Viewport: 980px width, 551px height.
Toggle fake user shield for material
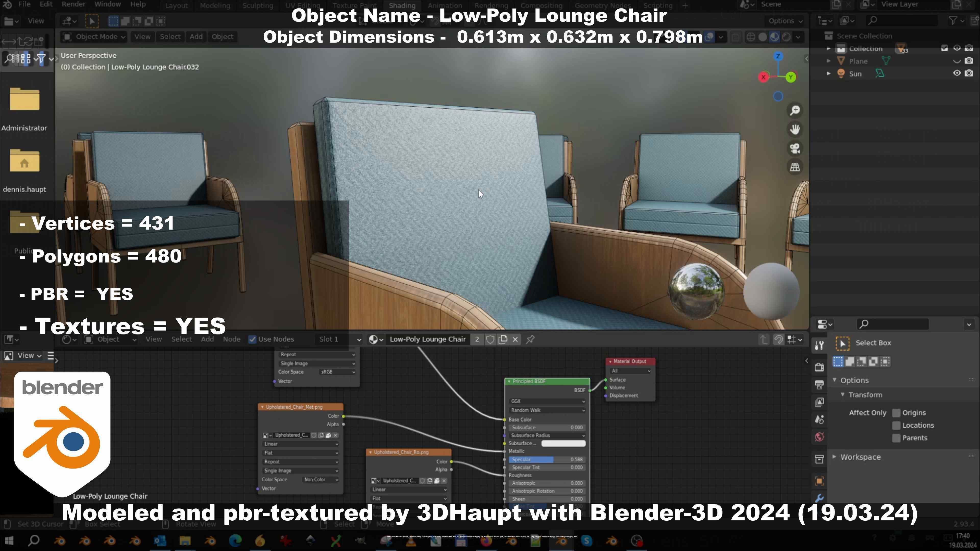tap(490, 340)
